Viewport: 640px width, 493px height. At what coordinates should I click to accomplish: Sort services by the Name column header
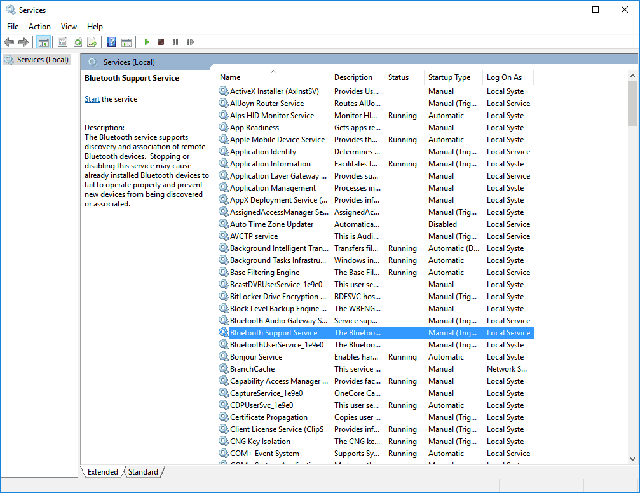point(231,77)
